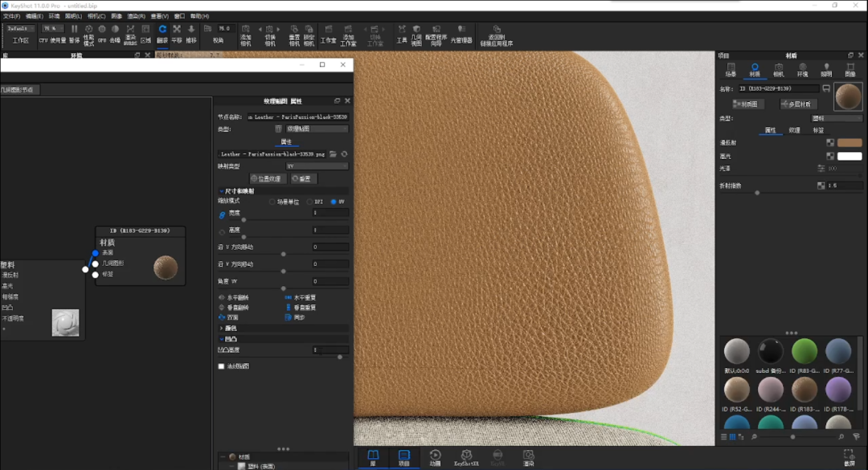Switch to Camera (相机) tab in Project panel
Viewport: 868px width, 470px height.
778,71
